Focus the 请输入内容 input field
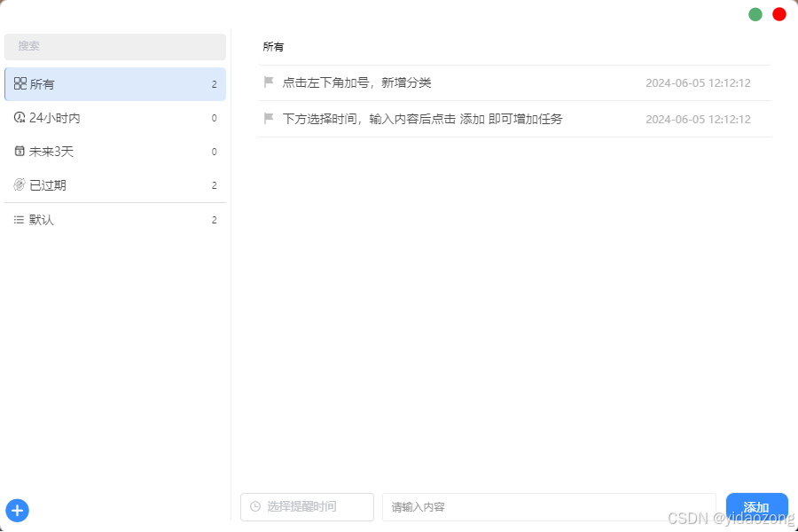Screen dimensions: 798x532 tap(549, 507)
